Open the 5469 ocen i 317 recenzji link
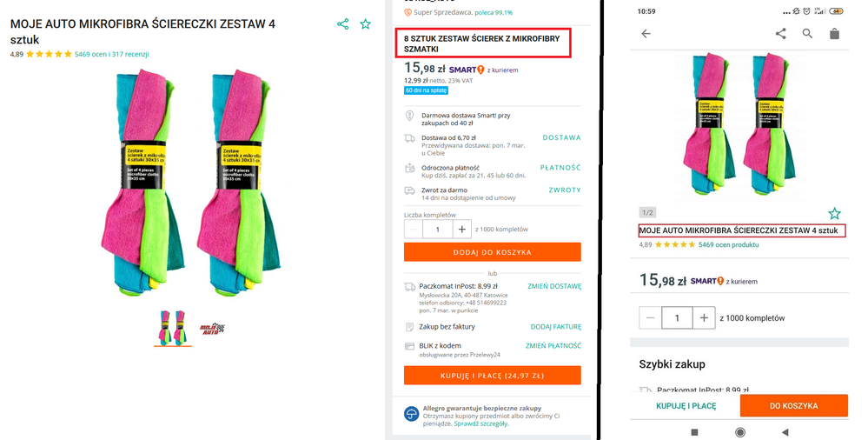The height and width of the screenshot is (440, 868). (x=111, y=54)
